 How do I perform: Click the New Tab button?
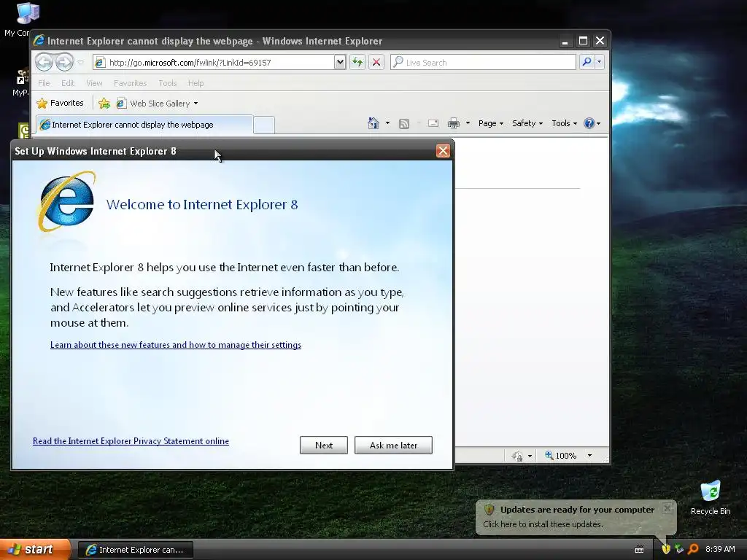pos(264,125)
